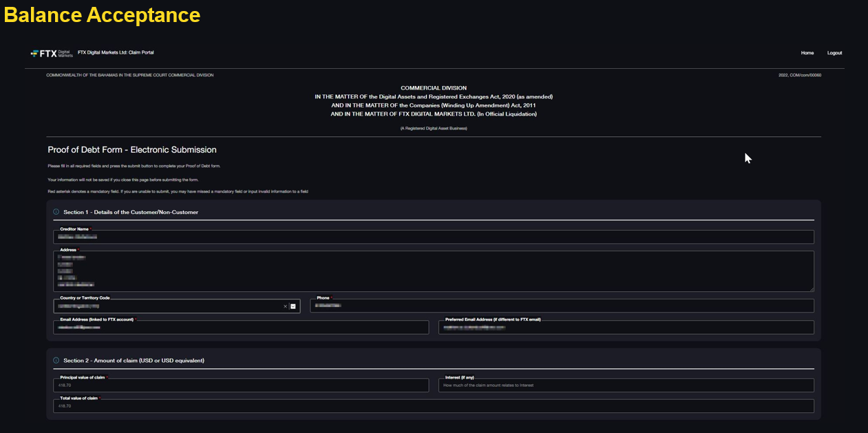
Task: Select the Phone input field
Action: click(x=561, y=306)
